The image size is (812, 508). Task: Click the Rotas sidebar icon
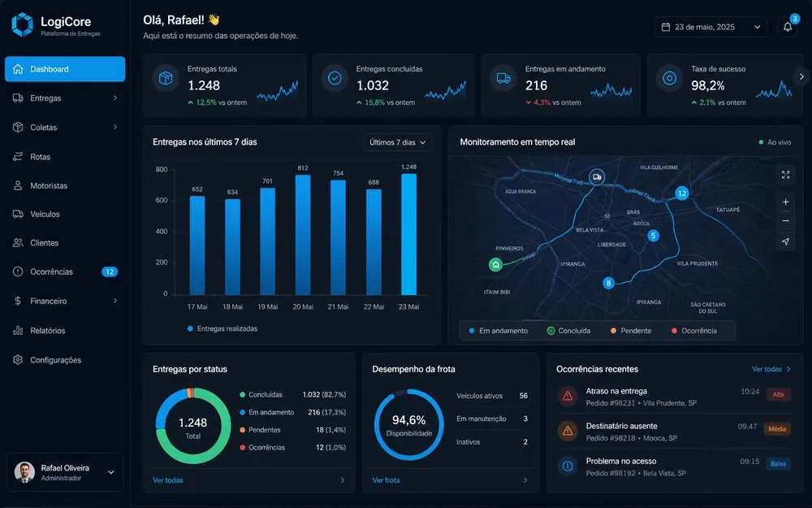pos(18,157)
